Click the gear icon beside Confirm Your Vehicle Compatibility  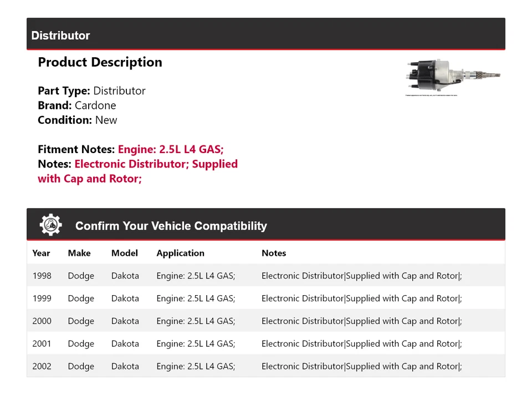tap(50, 225)
